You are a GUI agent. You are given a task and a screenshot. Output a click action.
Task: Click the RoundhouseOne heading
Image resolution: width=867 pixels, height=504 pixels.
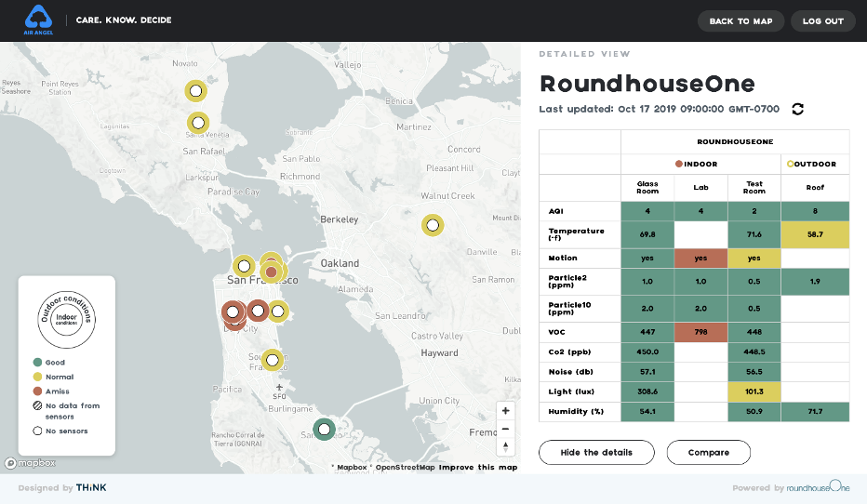pos(647,84)
